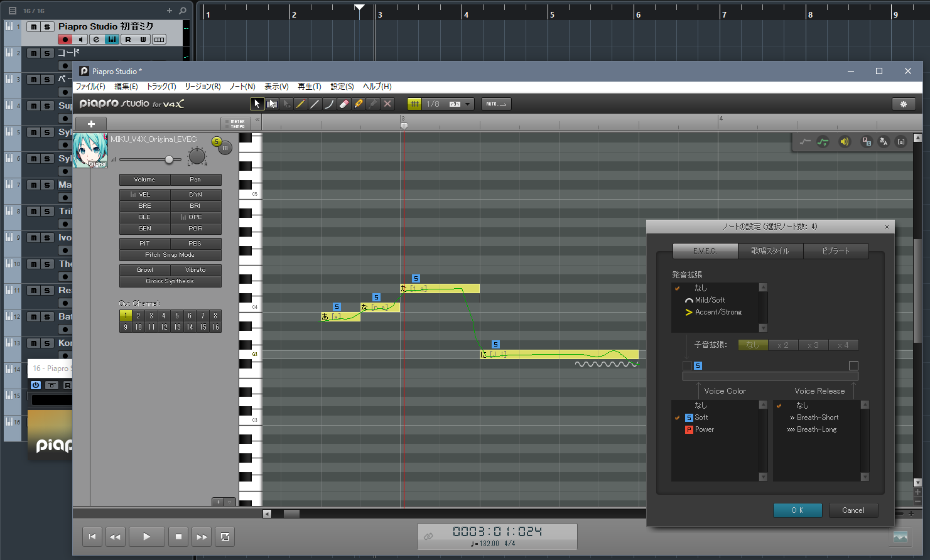This screenshot has width=930, height=560.
Task: Click the X delete tool
Action: tap(387, 104)
